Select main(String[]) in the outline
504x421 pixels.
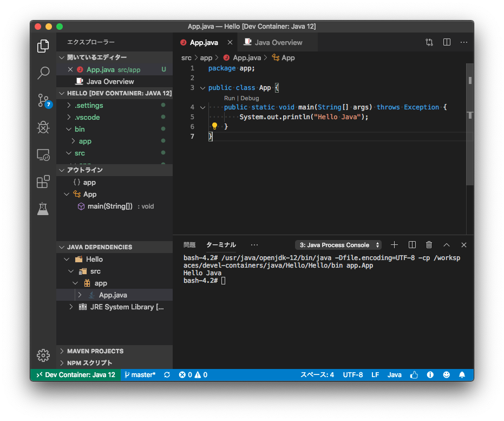tap(114, 206)
